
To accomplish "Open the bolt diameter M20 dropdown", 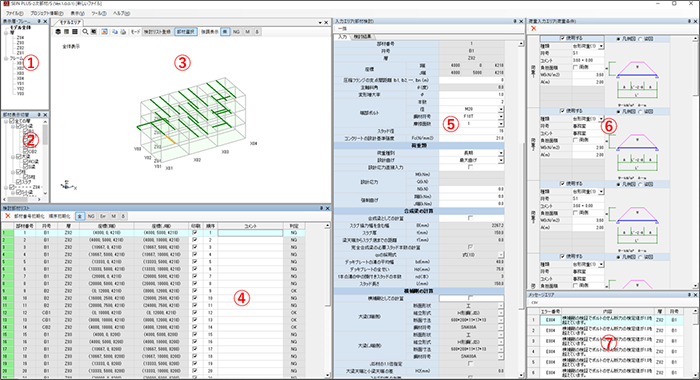I will pos(501,109).
